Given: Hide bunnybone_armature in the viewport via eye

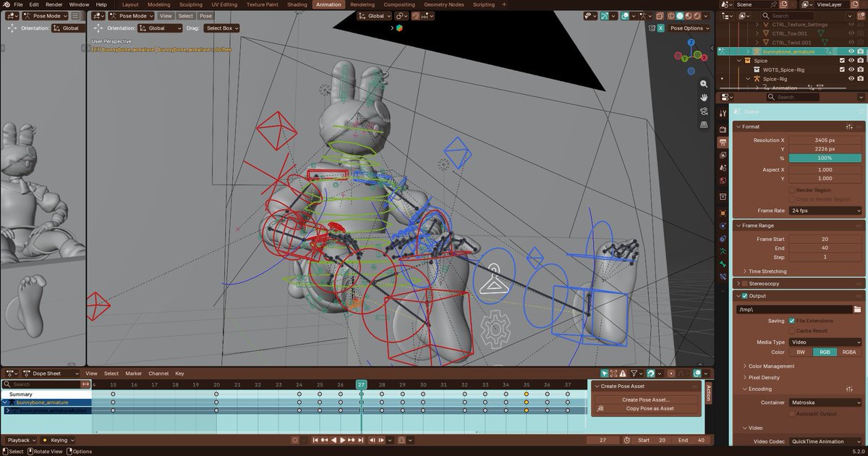Looking at the screenshot, I should click(851, 51).
